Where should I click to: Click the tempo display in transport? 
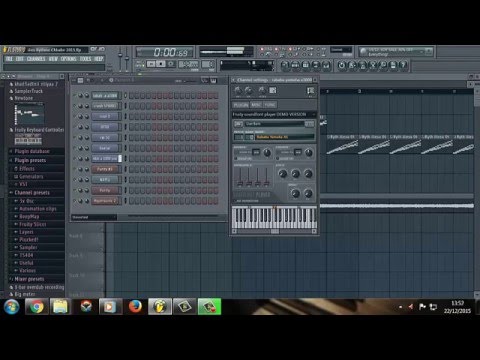pos(188,64)
